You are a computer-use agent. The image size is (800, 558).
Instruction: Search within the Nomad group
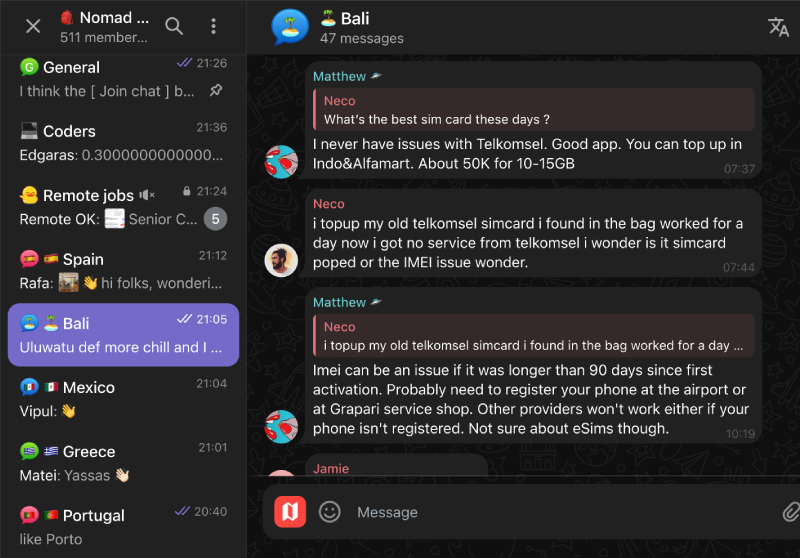click(x=174, y=26)
